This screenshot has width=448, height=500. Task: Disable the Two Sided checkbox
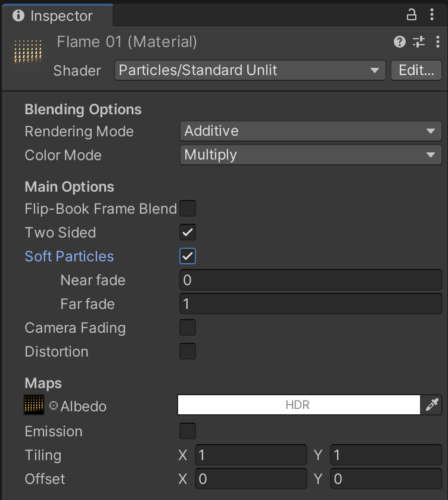(188, 232)
